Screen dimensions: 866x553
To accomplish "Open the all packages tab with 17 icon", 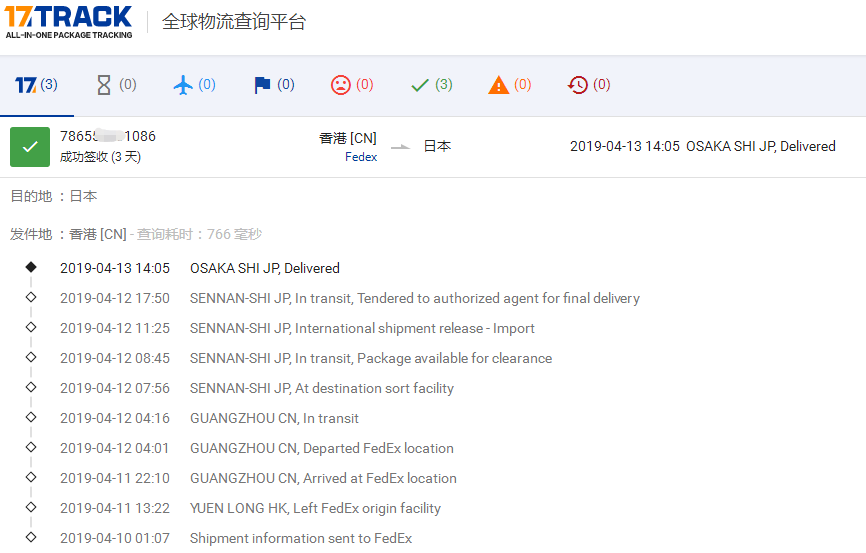I will tap(37, 85).
